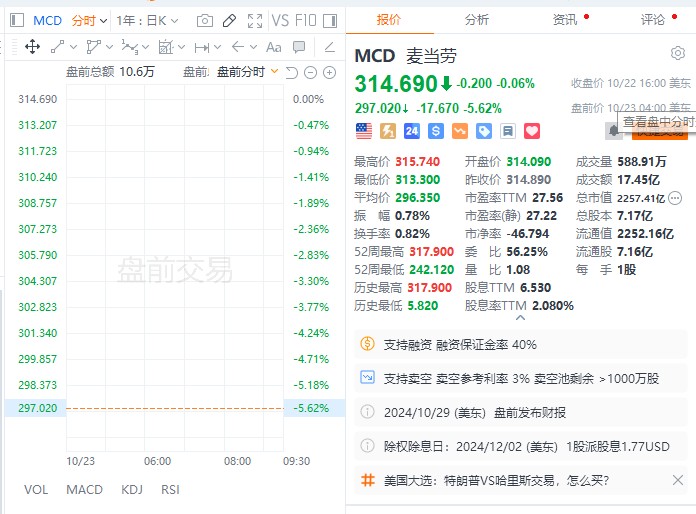Open the 除权除息日 dividend notice
The image size is (696, 514).
pos(521,446)
